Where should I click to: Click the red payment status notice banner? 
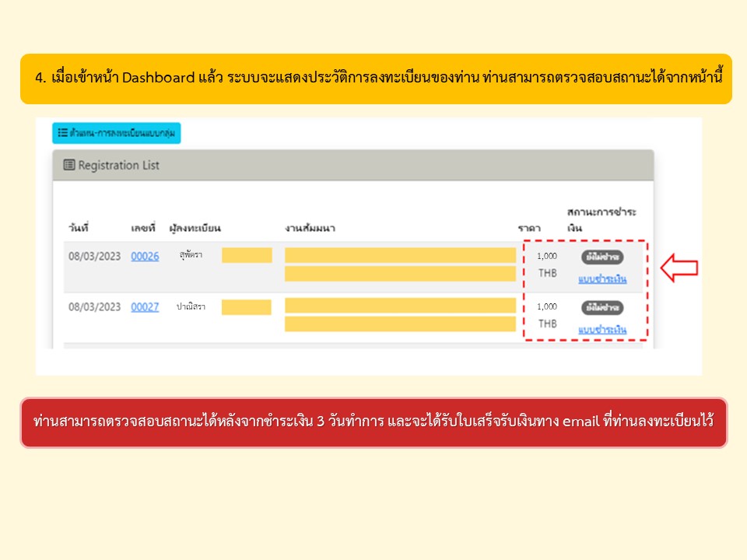[373, 422]
